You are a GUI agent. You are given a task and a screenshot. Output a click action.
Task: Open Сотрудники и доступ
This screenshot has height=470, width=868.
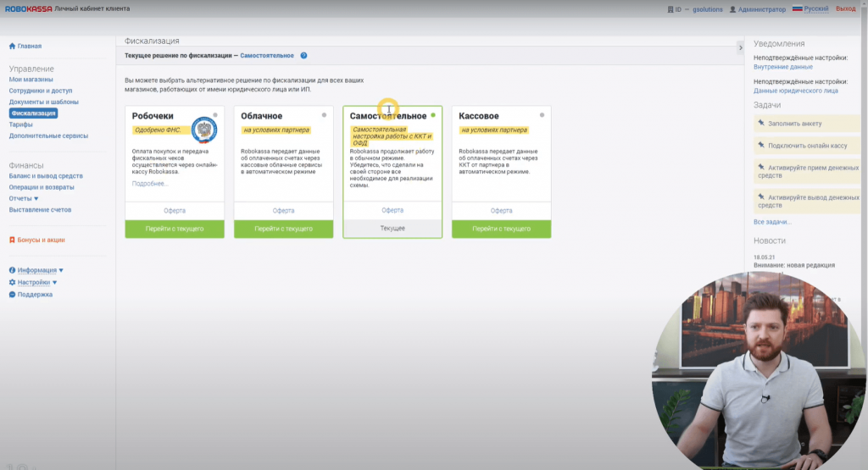click(x=41, y=91)
